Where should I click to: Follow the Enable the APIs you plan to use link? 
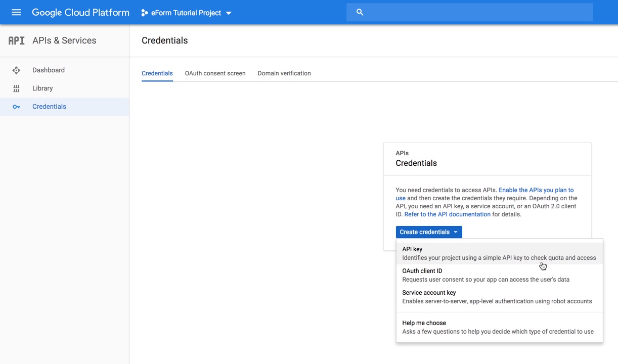click(536, 190)
